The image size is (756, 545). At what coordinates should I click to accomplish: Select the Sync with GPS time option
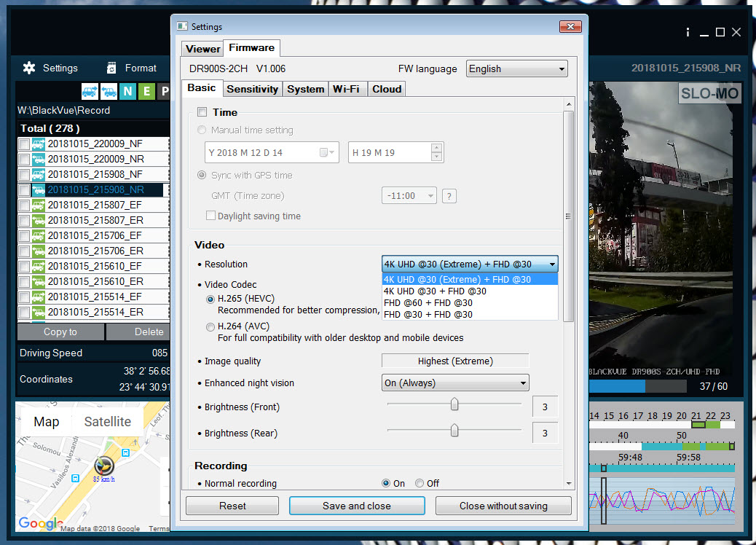pyautogui.click(x=202, y=175)
